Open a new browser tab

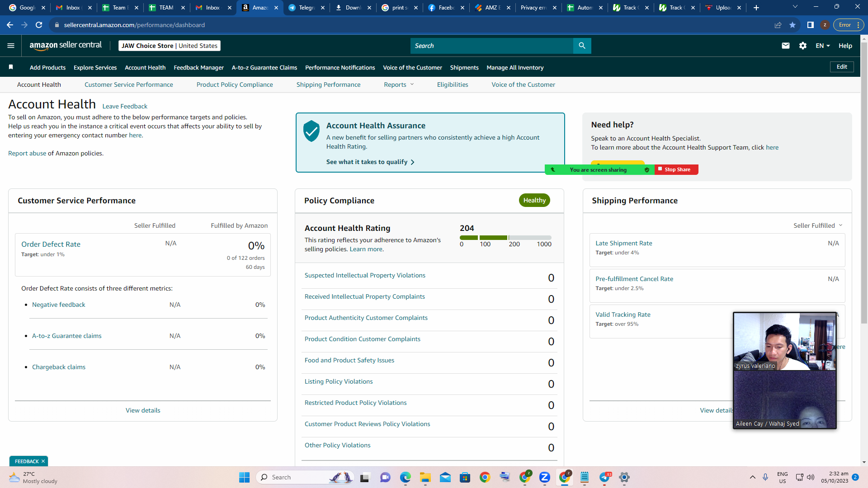point(756,8)
